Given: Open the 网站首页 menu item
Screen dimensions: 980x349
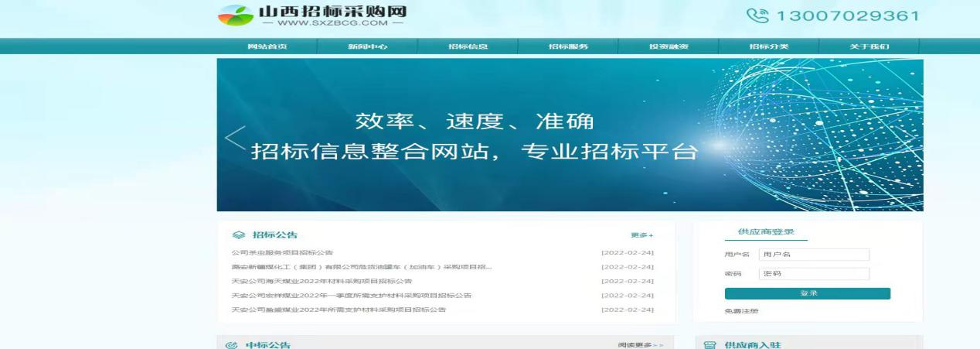Looking at the screenshot, I should [267, 46].
